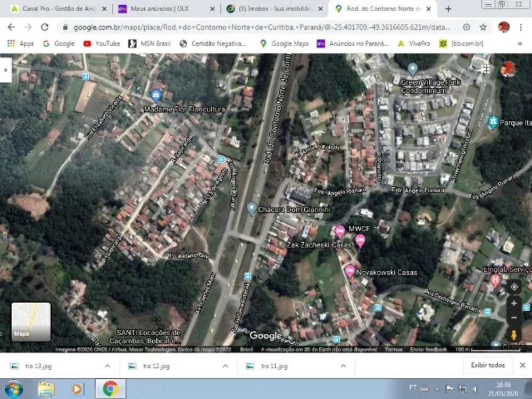Zoom out on the map
This screenshot has width=532, height=399.
pyautogui.click(x=514, y=318)
